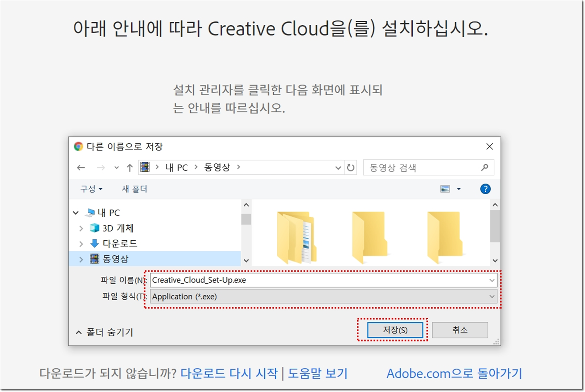The width and height of the screenshot is (585, 392).
Task: Open the address bar history dropdown
Action: [x=338, y=168]
